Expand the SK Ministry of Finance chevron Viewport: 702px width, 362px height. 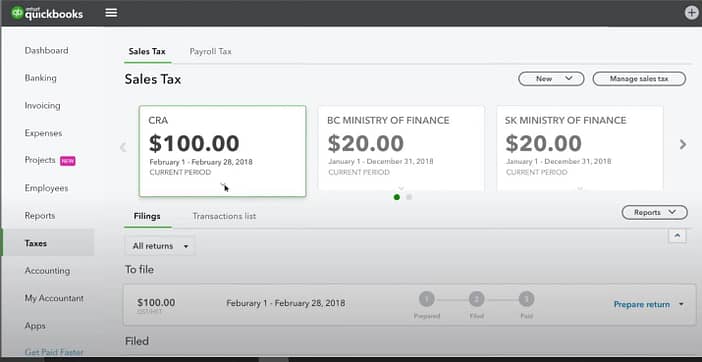pos(580,189)
